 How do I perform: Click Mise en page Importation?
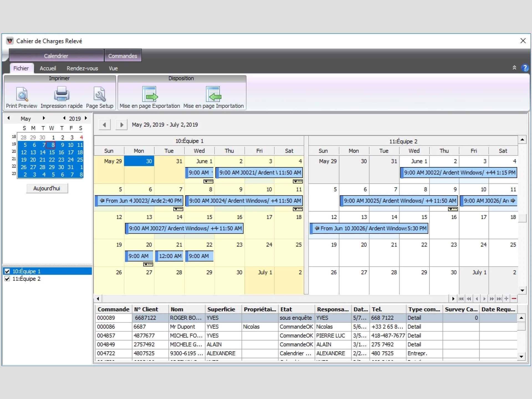[x=213, y=98]
